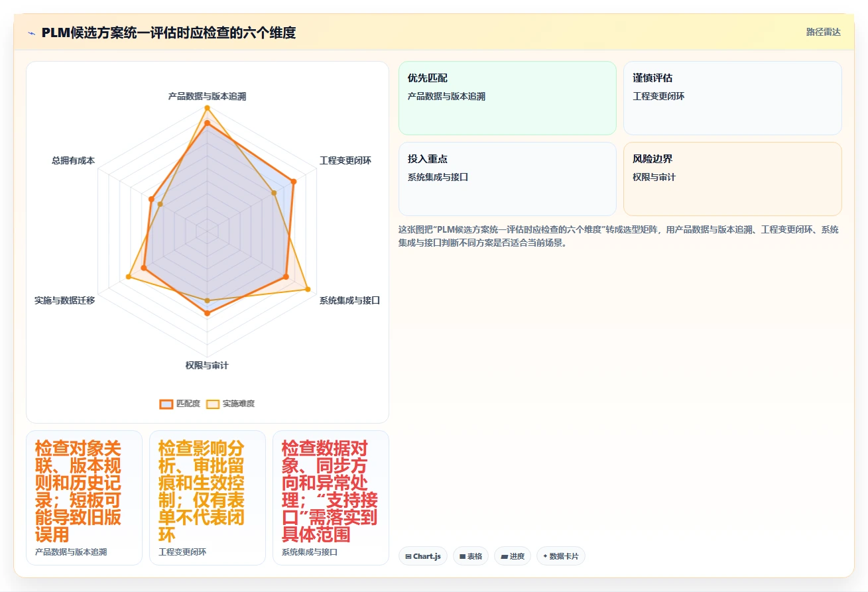Toggle the 匹配度 legend item
The image size is (868, 592).
coord(180,404)
